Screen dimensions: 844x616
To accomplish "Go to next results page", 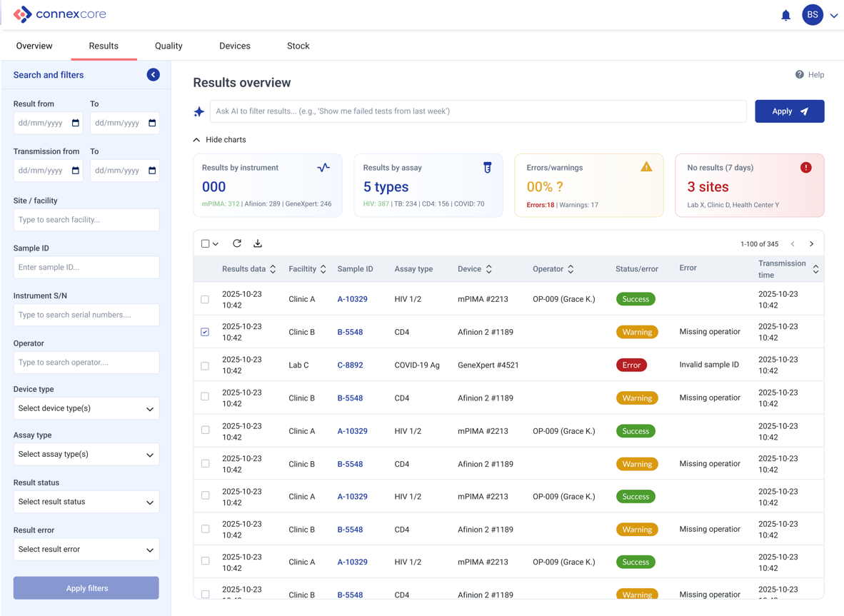I will click(812, 243).
